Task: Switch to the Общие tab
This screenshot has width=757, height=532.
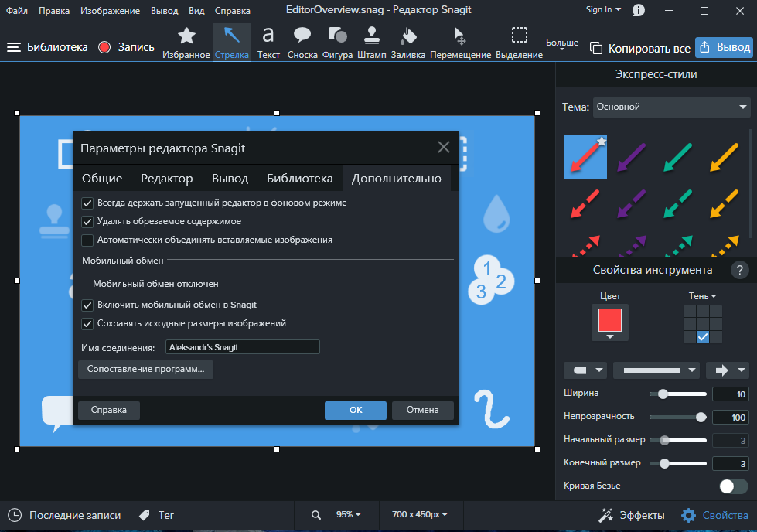Action: 102,178
